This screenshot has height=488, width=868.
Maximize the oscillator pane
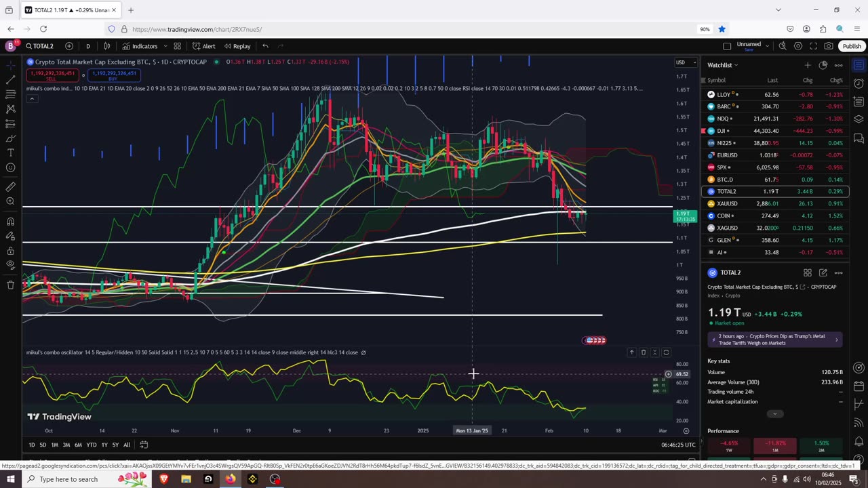[666, 352]
